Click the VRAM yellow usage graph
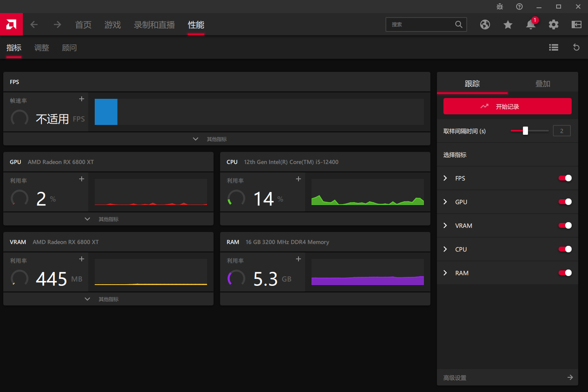Screen dimensions: 588x392 [151, 272]
